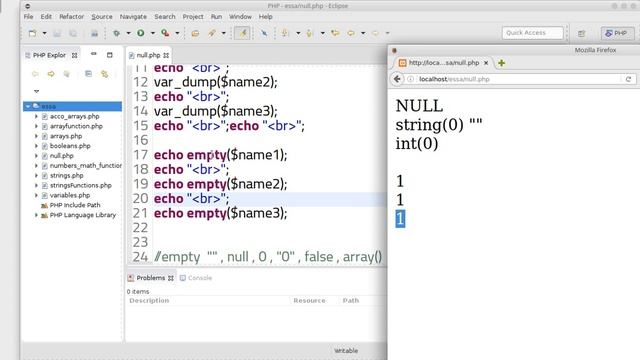Start debugging with the bug icon
This screenshot has height=360, width=640.
117,33
